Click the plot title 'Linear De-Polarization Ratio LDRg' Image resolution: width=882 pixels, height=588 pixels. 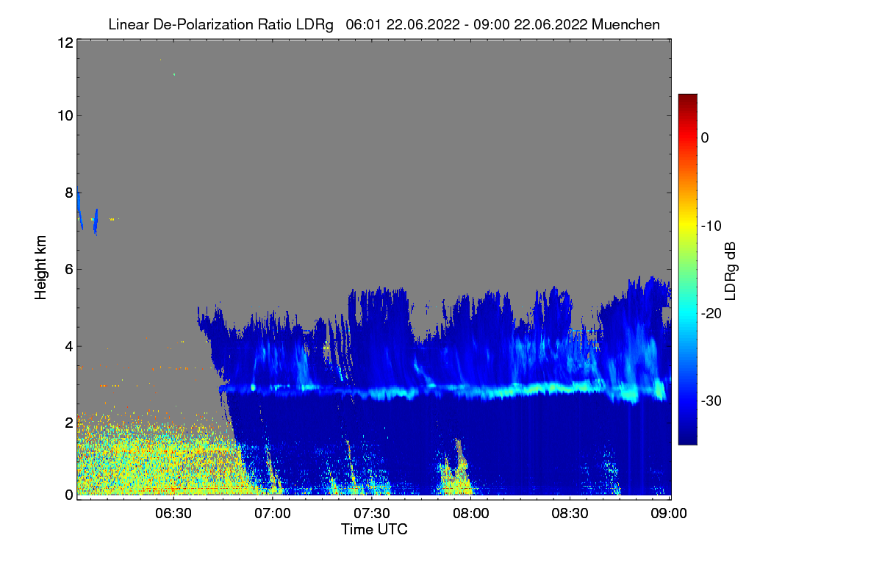pyautogui.click(x=220, y=24)
